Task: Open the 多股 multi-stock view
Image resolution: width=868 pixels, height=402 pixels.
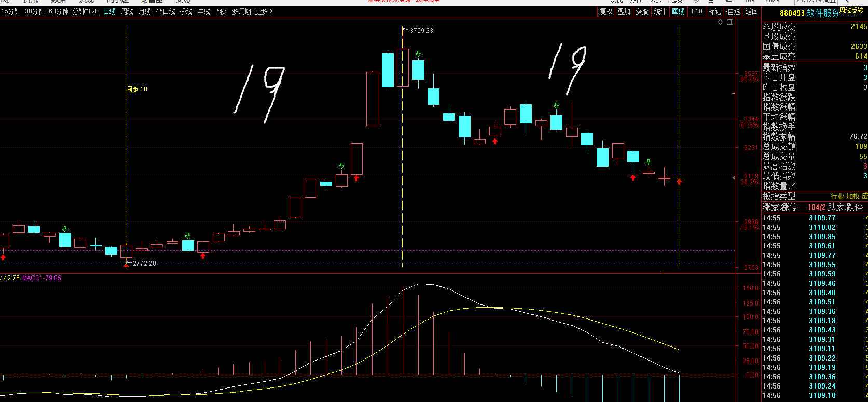Action: 642,11
